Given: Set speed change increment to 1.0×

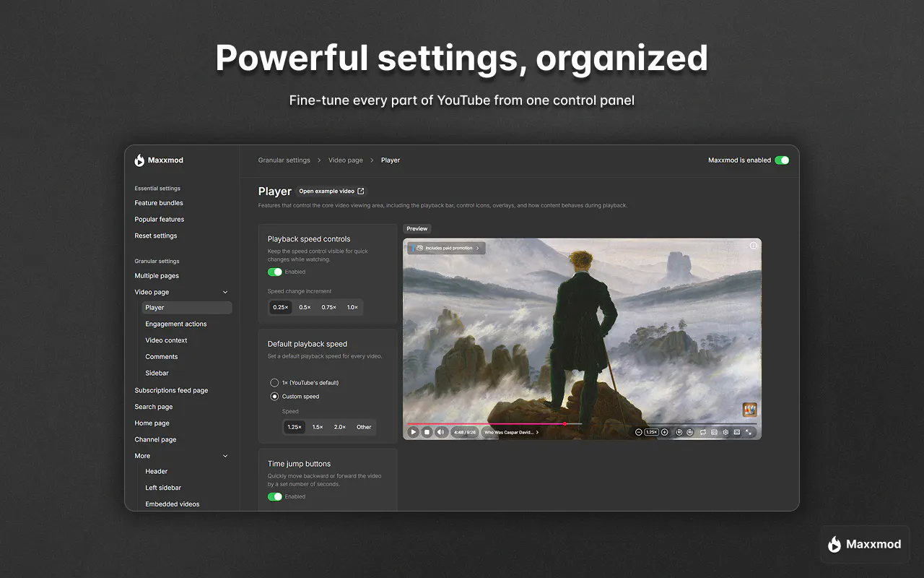Looking at the screenshot, I should 352,307.
